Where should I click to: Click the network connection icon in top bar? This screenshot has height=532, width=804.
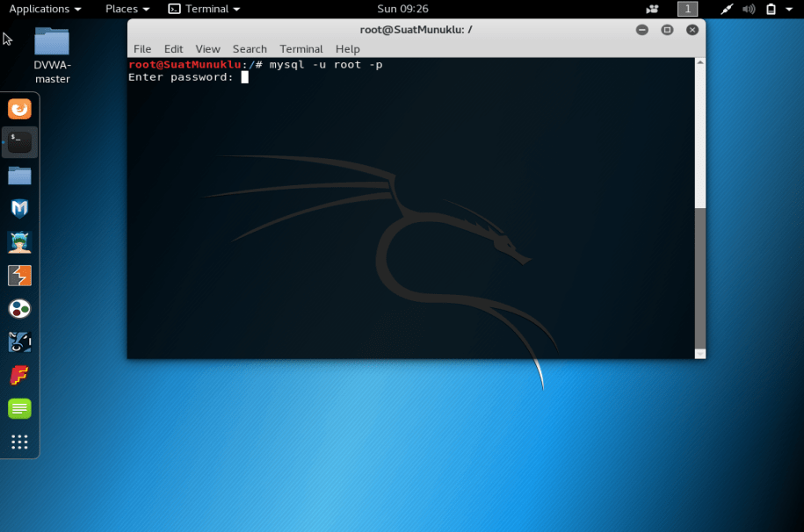click(727, 9)
